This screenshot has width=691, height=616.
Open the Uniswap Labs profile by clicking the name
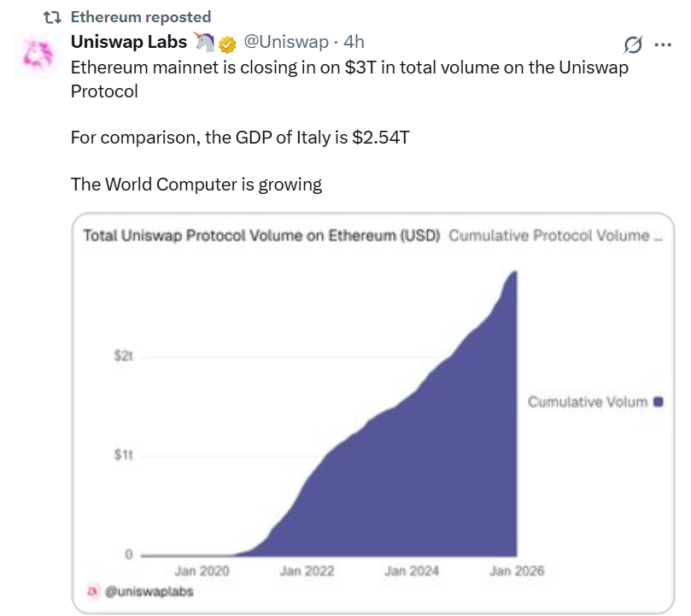[x=128, y=41]
